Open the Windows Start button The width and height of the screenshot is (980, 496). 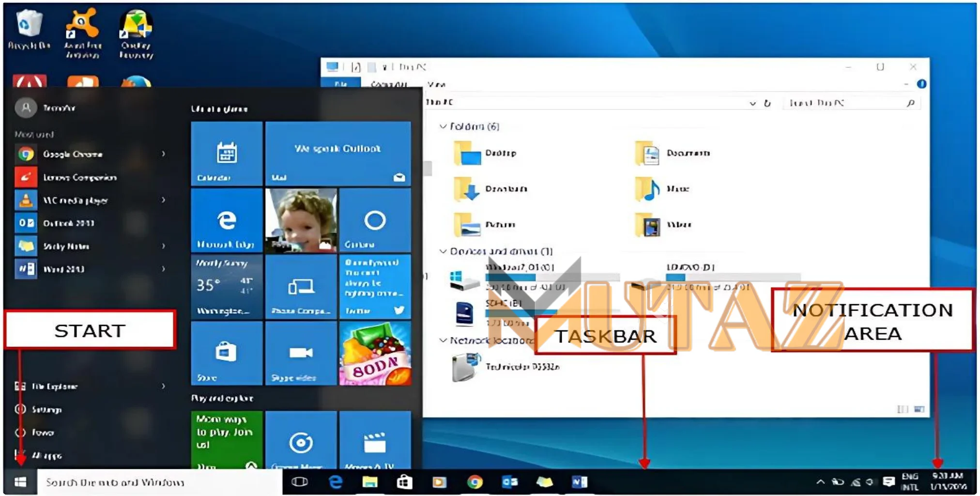click(x=20, y=482)
